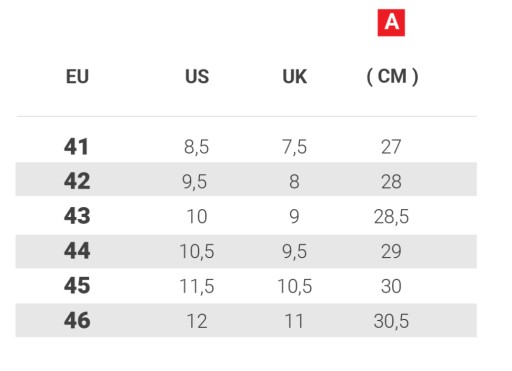The height and width of the screenshot is (371, 512).
Task: Click the 30,5 cm value
Action: 391,321
